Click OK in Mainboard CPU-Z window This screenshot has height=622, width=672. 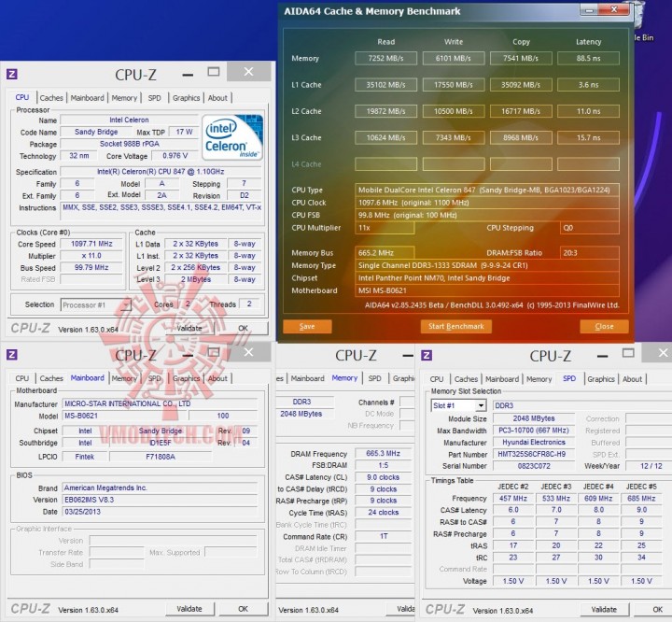coord(243,609)
